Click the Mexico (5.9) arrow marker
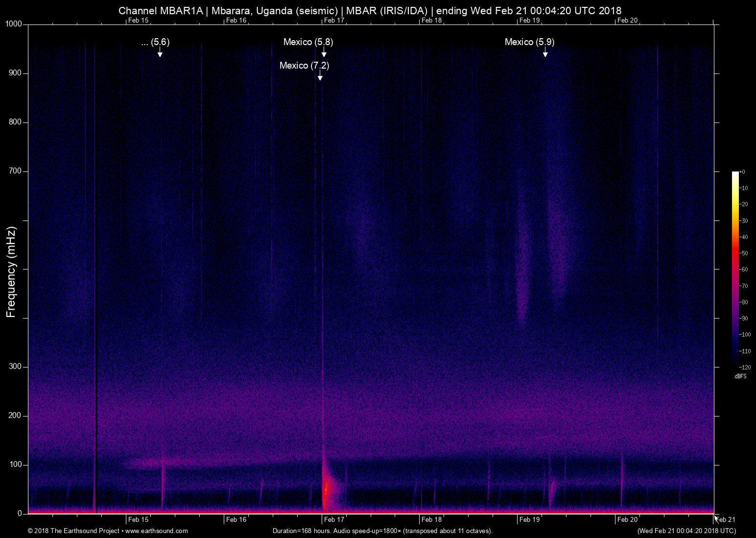The image size is (756, 538). click(545, 53)
